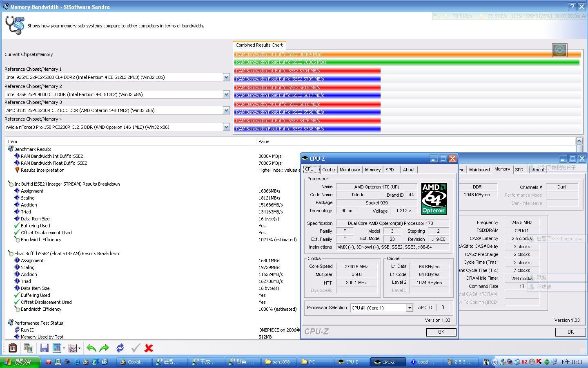Click the green up-down arrows tray icon
The width and height of the screenshot is (588, 368).
pyautogui.click(x=547, y=362)
